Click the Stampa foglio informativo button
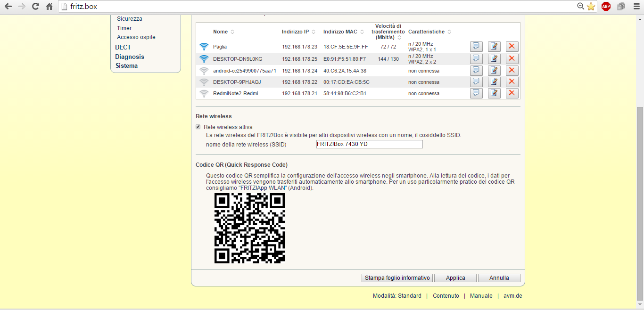644x310 pixels. point(397,278)
